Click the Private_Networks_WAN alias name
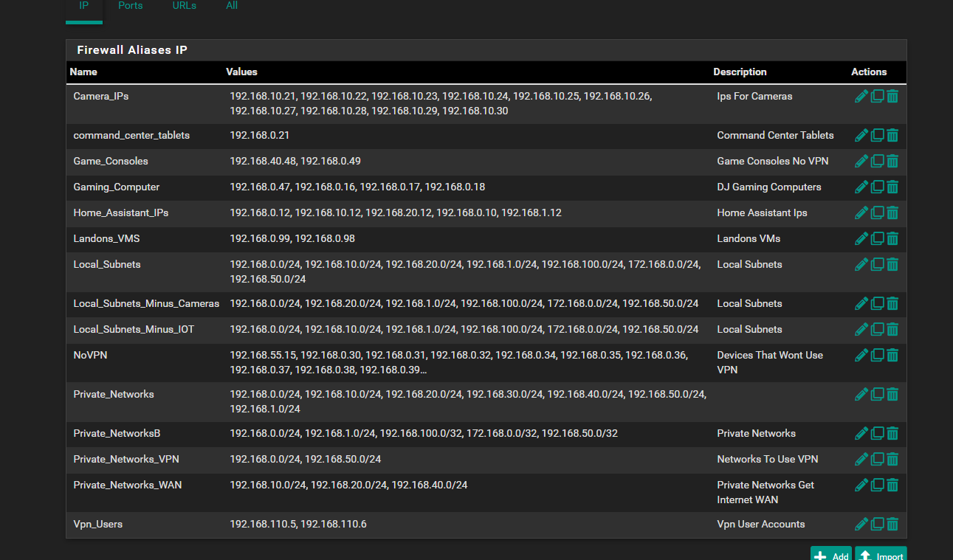The width and height of the screenshot is (953, 560). point(128,485)
